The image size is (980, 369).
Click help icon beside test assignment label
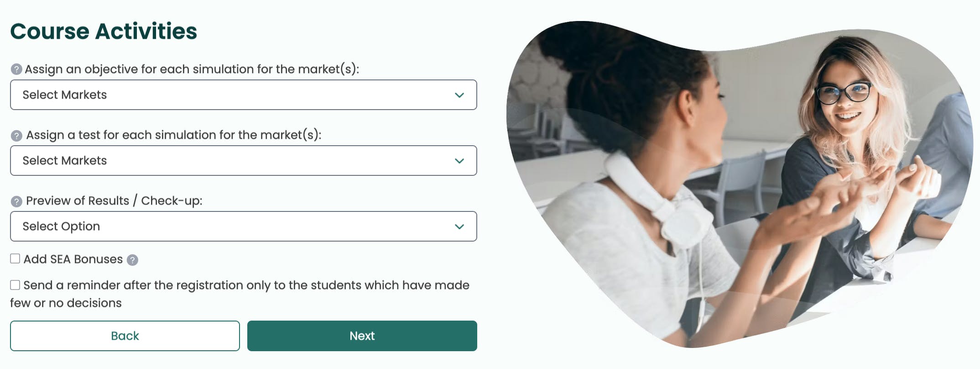16,136
